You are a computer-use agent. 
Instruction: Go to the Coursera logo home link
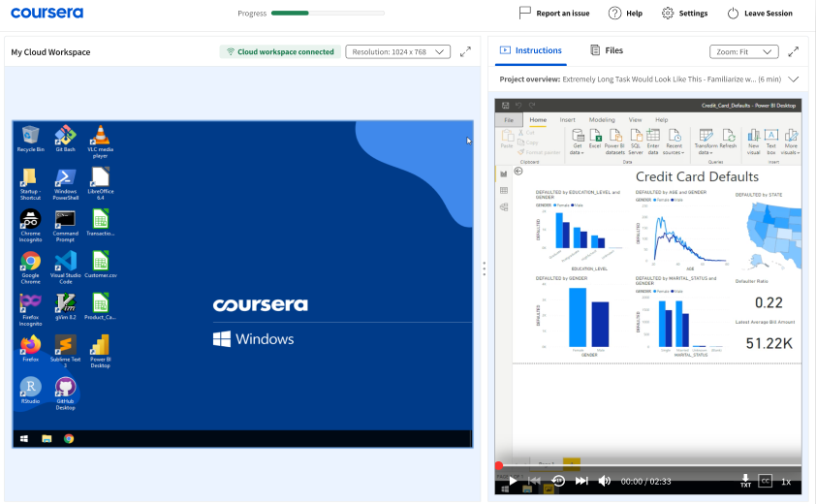tap(47, 13)
